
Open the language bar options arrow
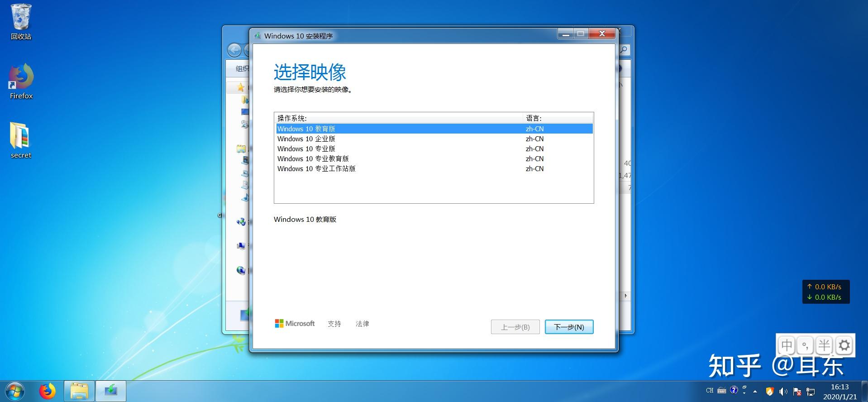(744, 393)
